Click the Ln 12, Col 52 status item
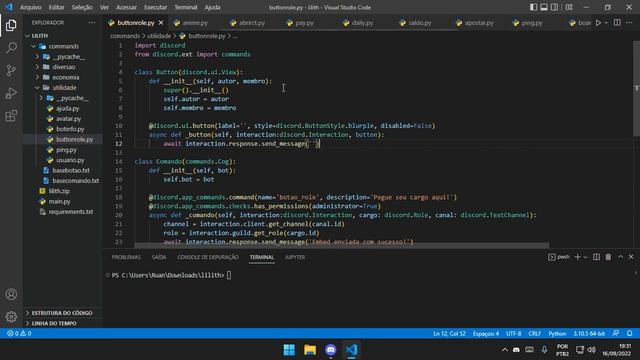Screen dimensions: 640x360 449,333
